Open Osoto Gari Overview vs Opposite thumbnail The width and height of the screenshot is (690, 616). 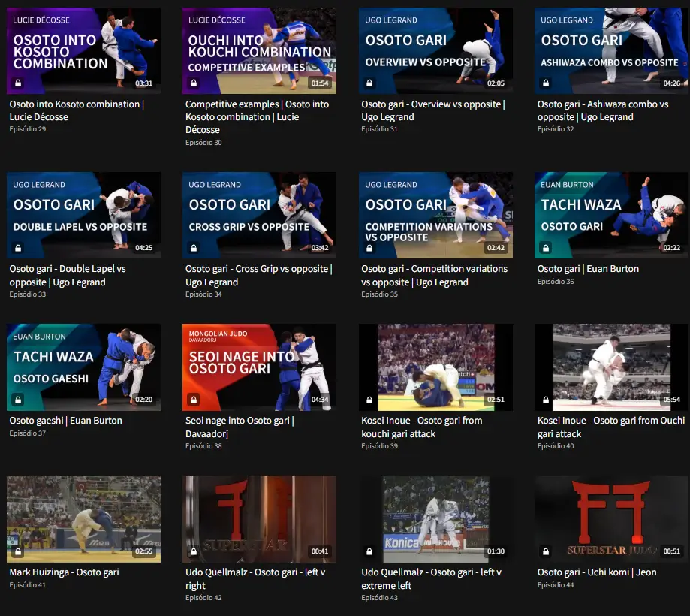coord(435,50)
